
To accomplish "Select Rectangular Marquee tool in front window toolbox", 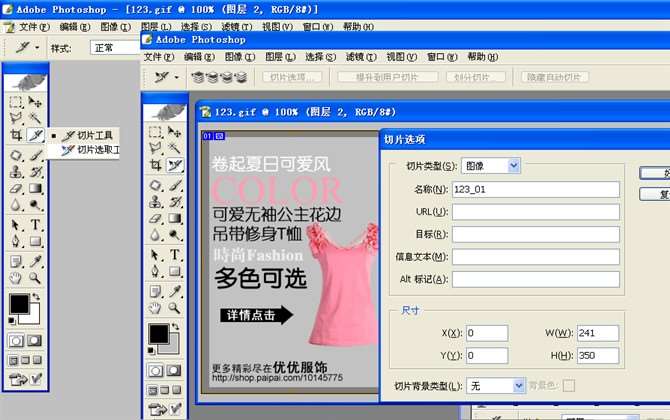I will point(156,132).
